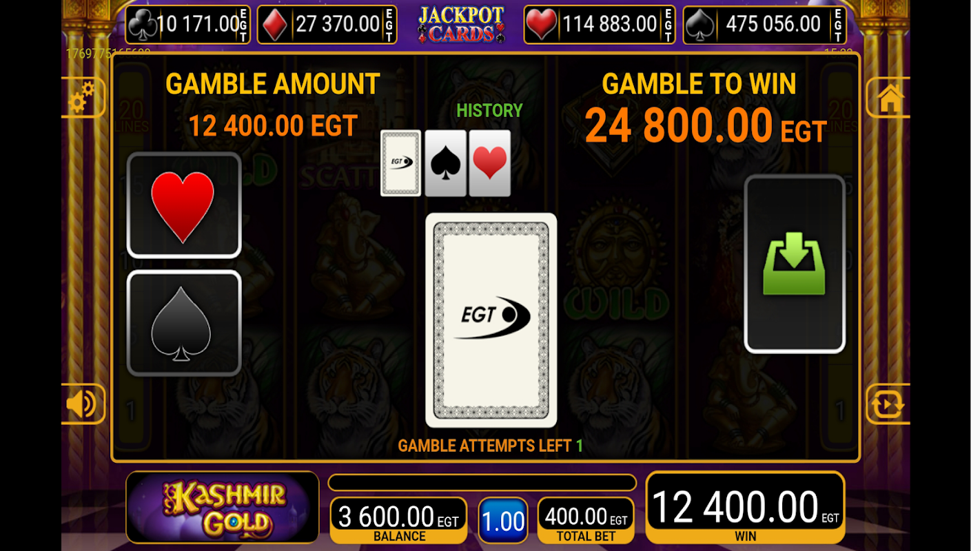Open the diamonds jackpot display

(327, 25)
